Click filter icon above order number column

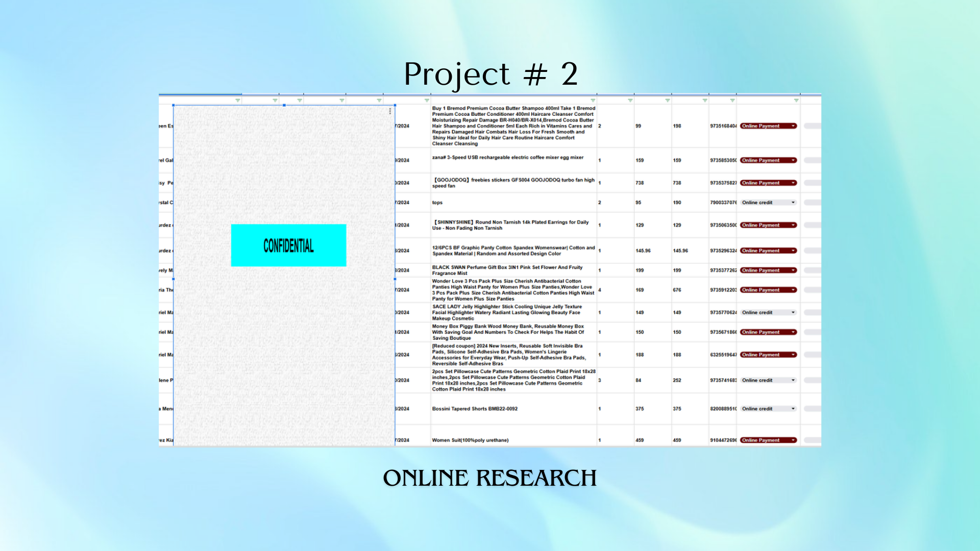pos(732,101)
